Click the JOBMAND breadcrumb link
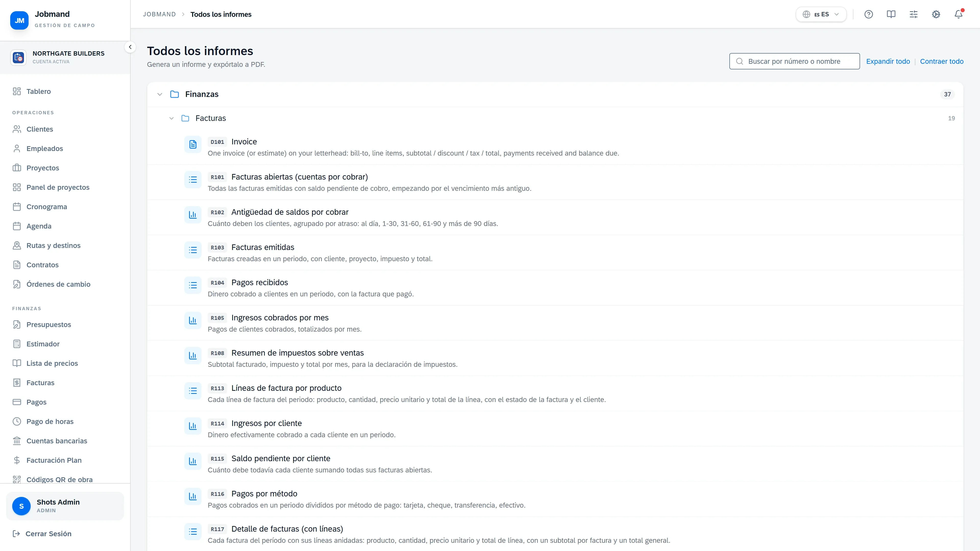This screenshot has width=980, height=551. point(160,15)
